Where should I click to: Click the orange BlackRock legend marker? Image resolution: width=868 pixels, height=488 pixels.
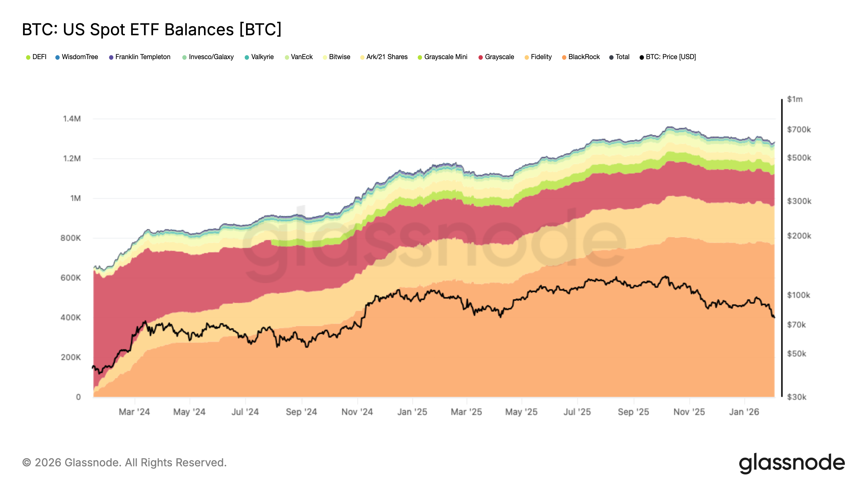[565, 57]
